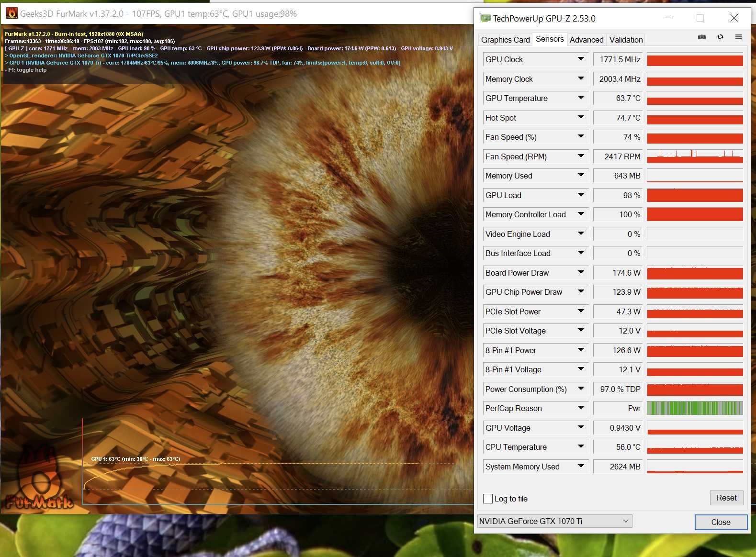Screen dimensions: 756x557
Task: Click the GPU-Z refresh icon
Action: click(x=720, y=37)
